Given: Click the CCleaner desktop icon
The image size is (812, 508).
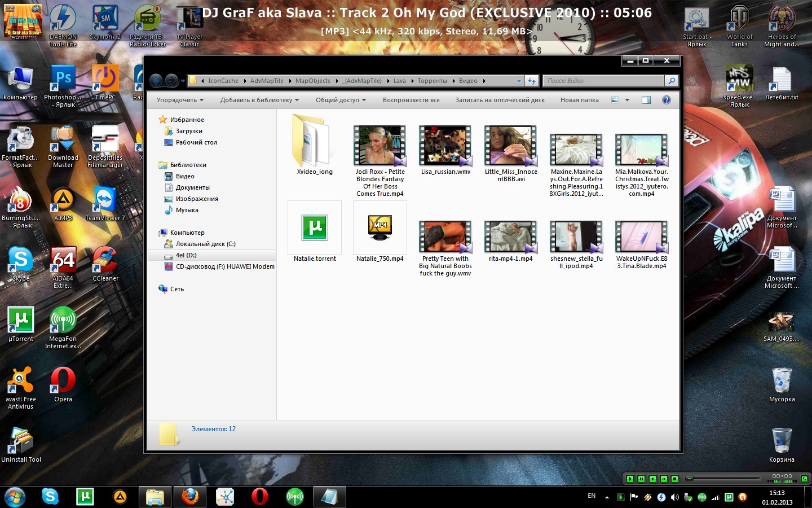Looking at the screenshot, I should pyautogui.click(x=105, y=264).
